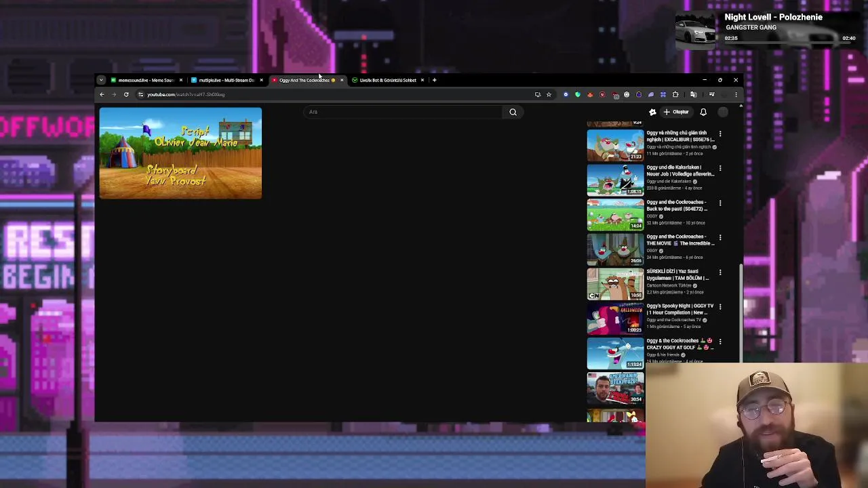Viewport: 868px width, 488px height.
Task: Open the 30:54 Amerikanın thumbnail
Action: click(615, 387)
